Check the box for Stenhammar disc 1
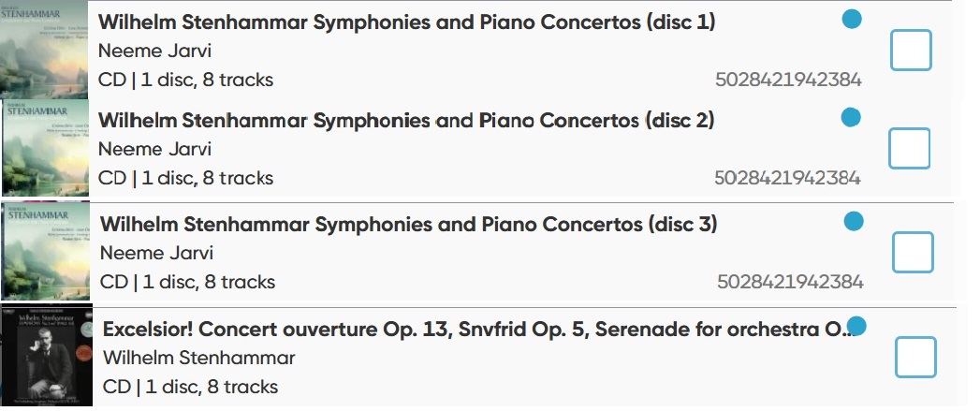Image resolution: width=980 pixels, height=411 pixels. coord(911,51)
